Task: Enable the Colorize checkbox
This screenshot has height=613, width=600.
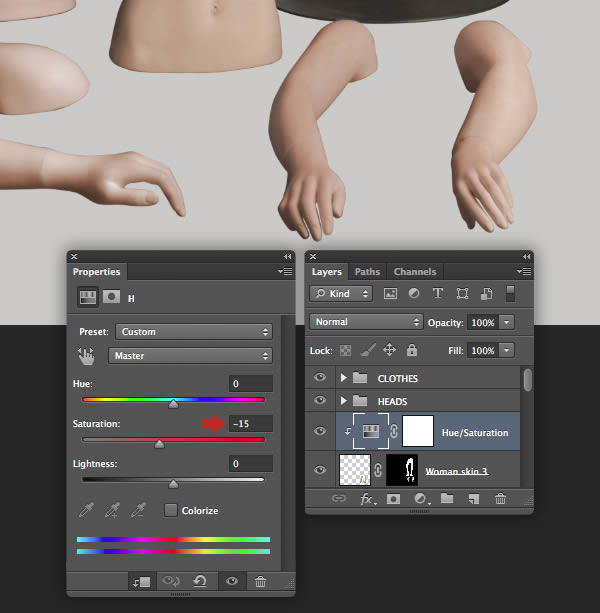Action: (171, 510)
